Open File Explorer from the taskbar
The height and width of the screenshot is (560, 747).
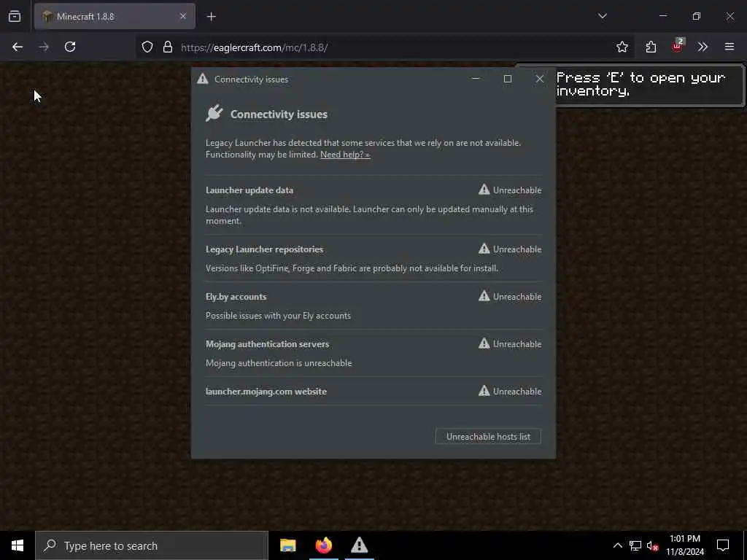(x=287, y=545)
